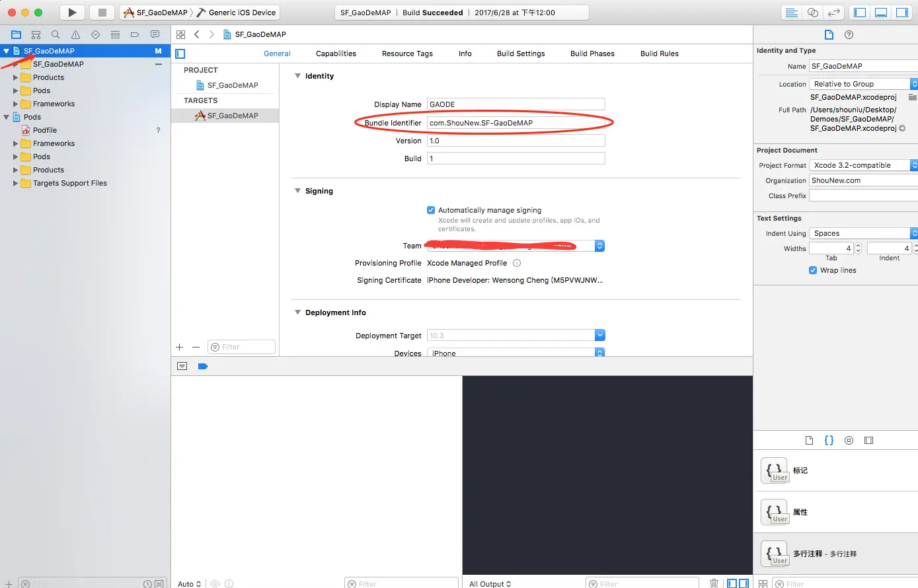The image size is (918, 588).
Task: Toggle the debug area visibility
Action: 881,13
